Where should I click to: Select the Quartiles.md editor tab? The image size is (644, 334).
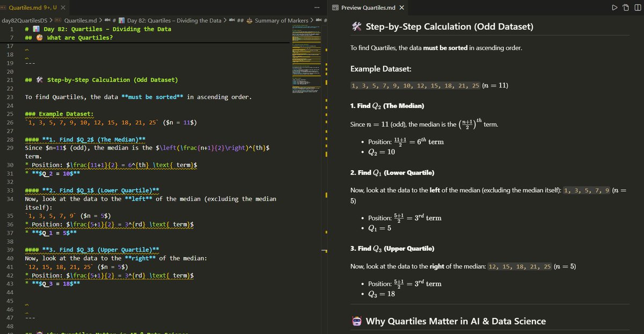coord(33,8)
